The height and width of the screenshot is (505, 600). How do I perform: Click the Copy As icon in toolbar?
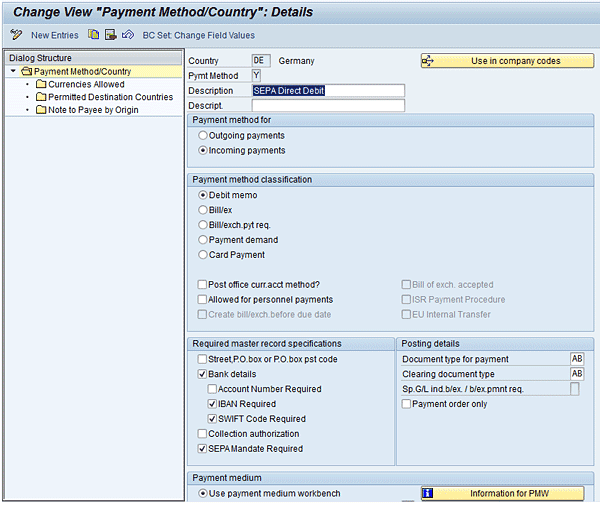[x=93, y=35]
